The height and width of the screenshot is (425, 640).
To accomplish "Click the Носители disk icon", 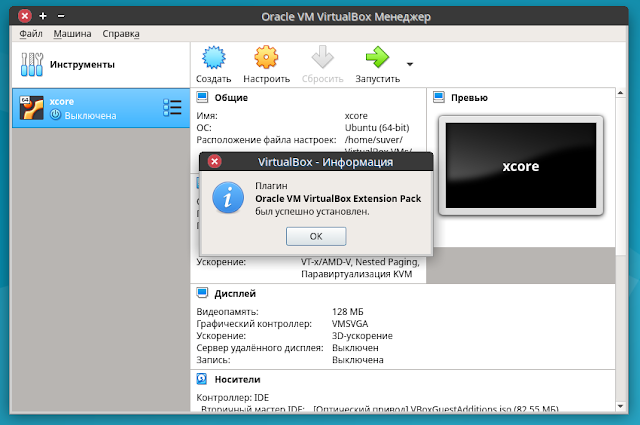I will coord(202,379).
